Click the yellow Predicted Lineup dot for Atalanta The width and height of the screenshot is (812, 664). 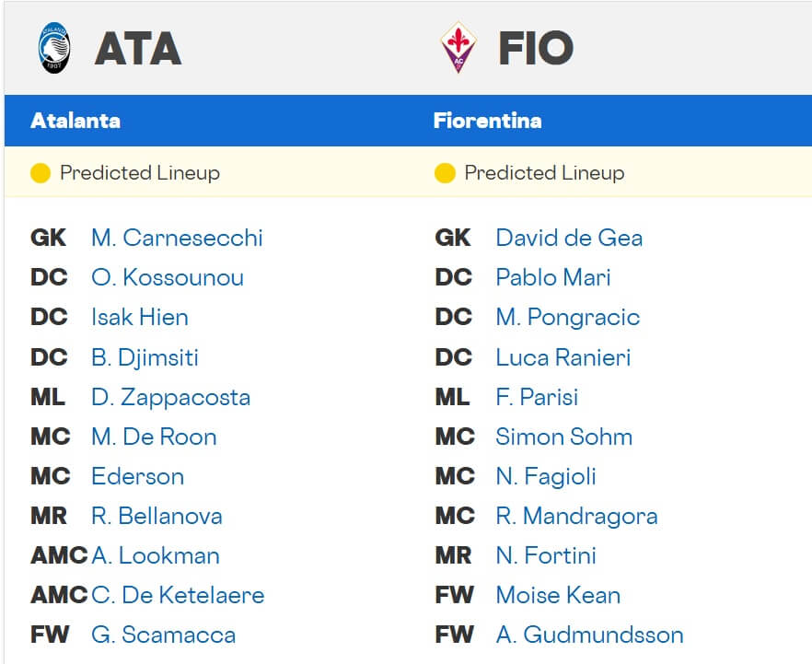click(x=41, y=172)
